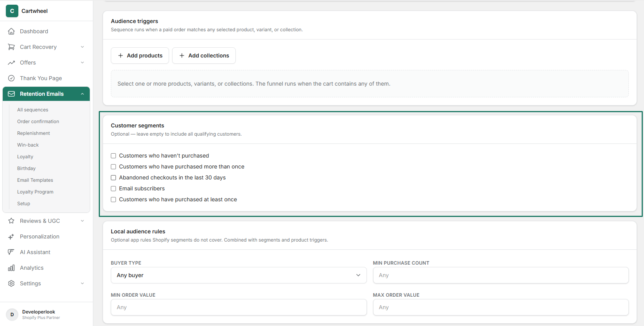Click the Max Order Value field
This screenshot has width=644, height=326.
501,307
